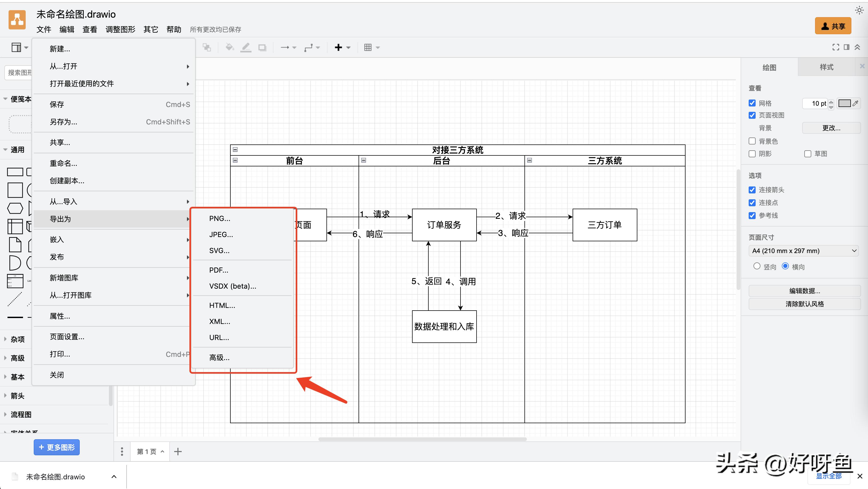This screenshot has height=489, width=868.
Task: Uncheck the 网格 grid checkbox
Action: [x=752, y=103]
